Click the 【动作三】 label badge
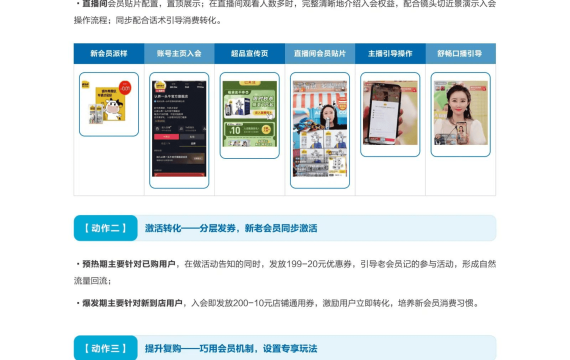570x360 pixels. pyautogui.click(x=105, y=348)
